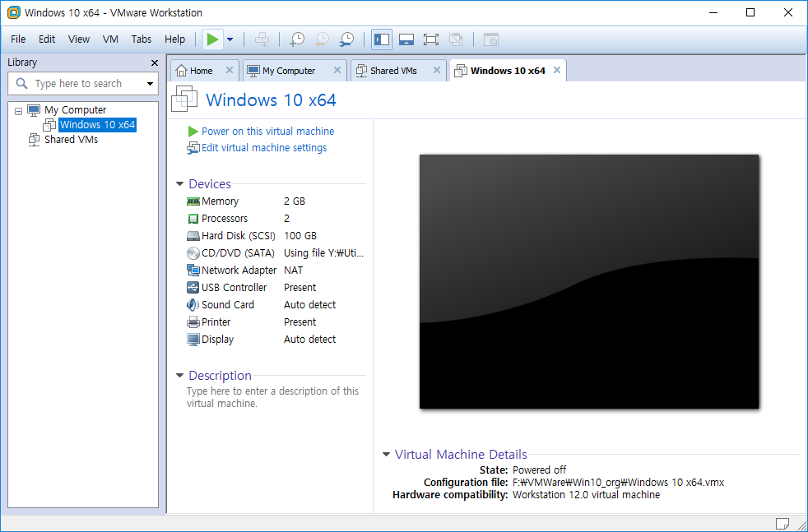This screenshot has width=808, height=532.
Task: Click the green Power On toolbar button
Action: pos(212,39)
